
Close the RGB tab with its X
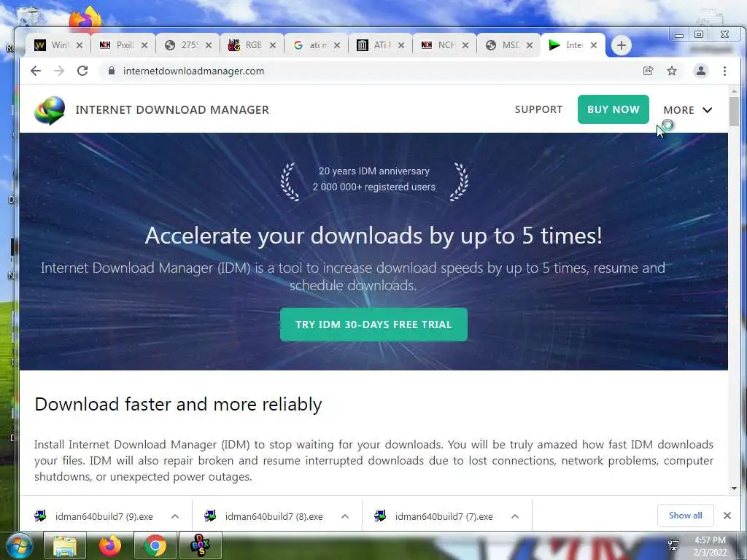273,45
